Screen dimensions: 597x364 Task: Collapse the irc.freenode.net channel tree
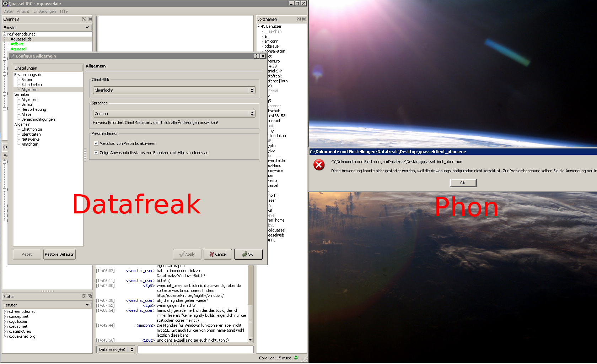click(5, 34)
